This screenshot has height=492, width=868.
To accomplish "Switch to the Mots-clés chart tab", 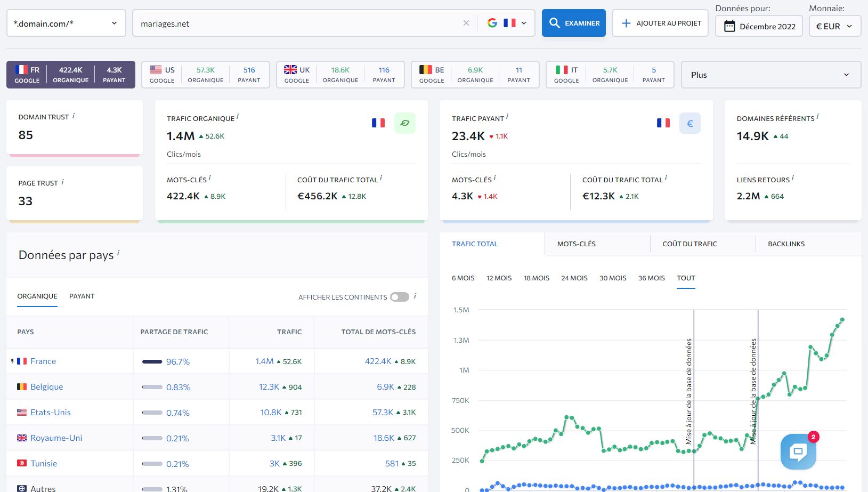I will 577,244.
